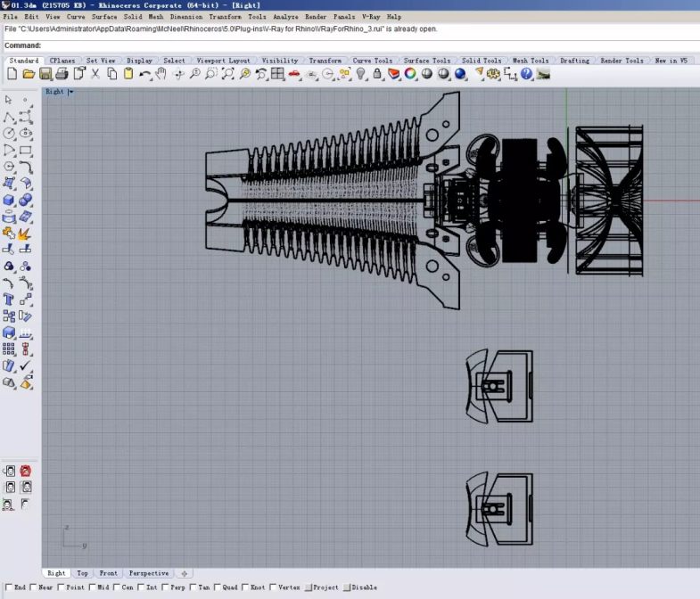
Task: Toggle the Mid osnap checkbox
Action: point(92,587)
